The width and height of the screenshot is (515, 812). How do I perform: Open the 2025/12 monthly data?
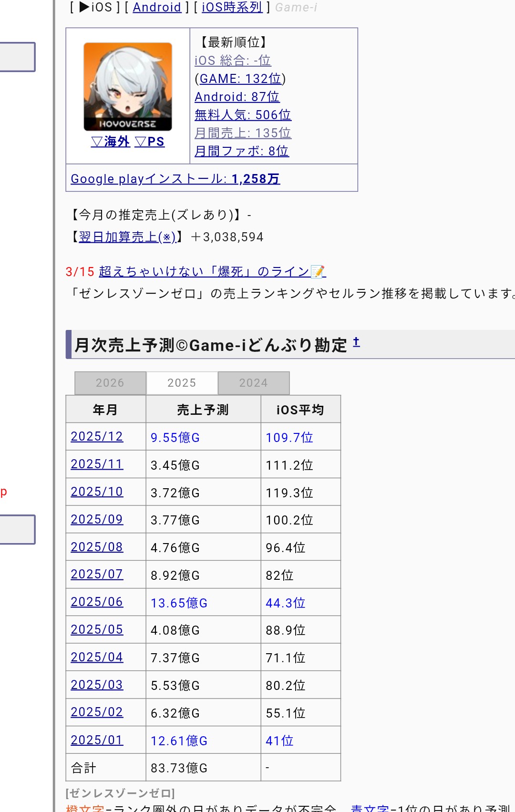[x=97, y=437]
